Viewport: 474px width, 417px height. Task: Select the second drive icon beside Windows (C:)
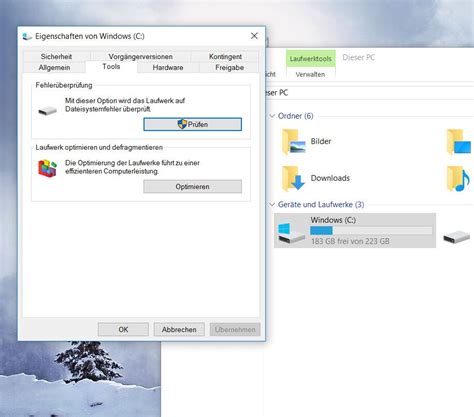(x=457, y=237)
